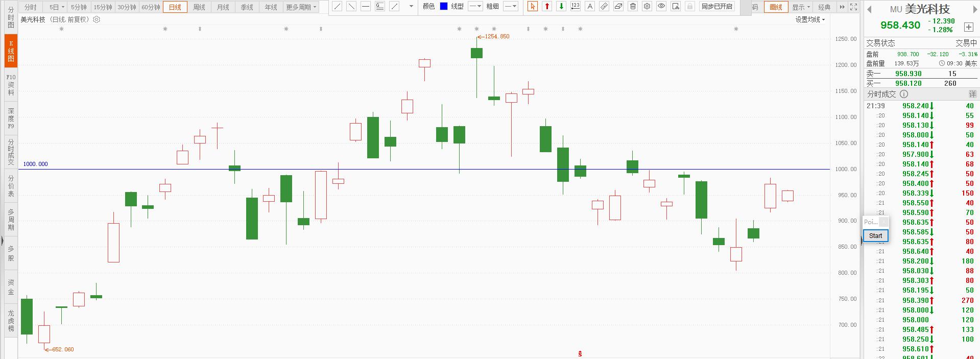Click the 652.060 low price marker
980x359 pixels.
pos(59,349)
